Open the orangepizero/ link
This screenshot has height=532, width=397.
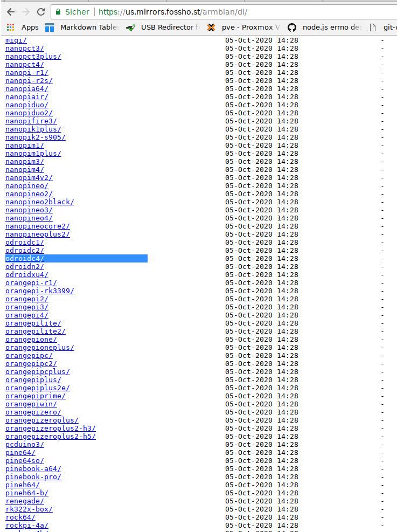coord(33,412)
